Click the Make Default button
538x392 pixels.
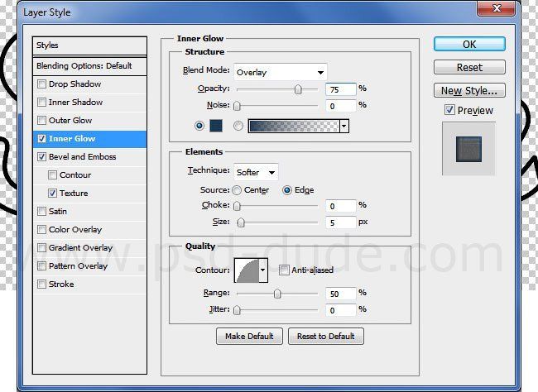coord(249,336)
